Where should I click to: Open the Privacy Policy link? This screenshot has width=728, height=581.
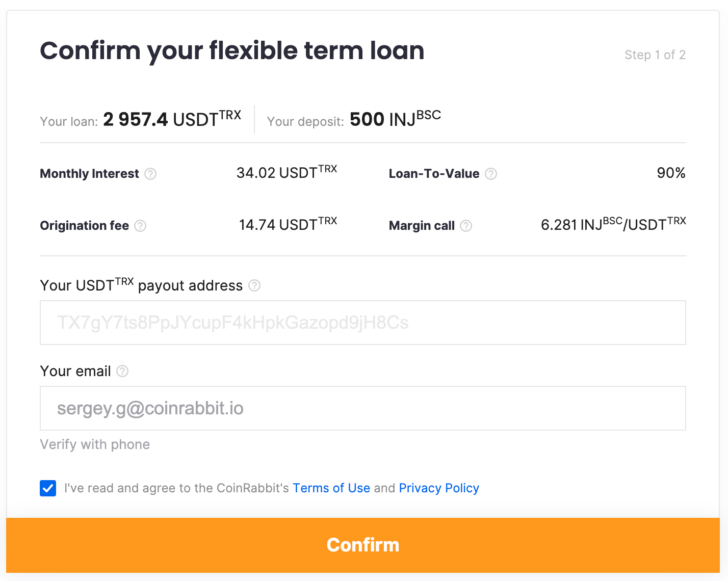(x=439, y=488)
